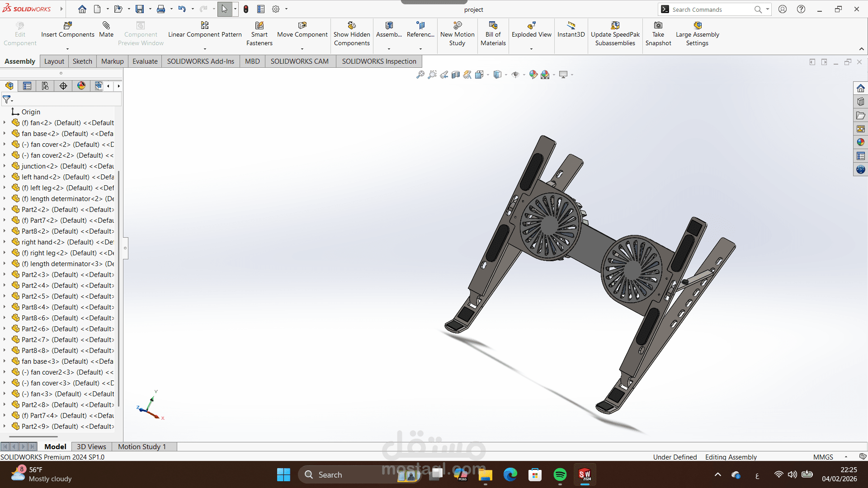
Task: Click the Home icon in the top toolbar
Action: (82, 9)
